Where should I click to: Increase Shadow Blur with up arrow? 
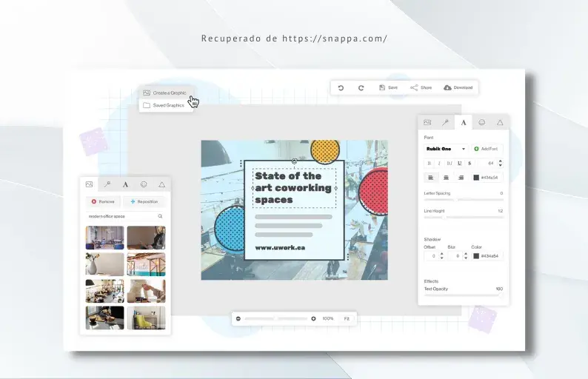(465, 254)
